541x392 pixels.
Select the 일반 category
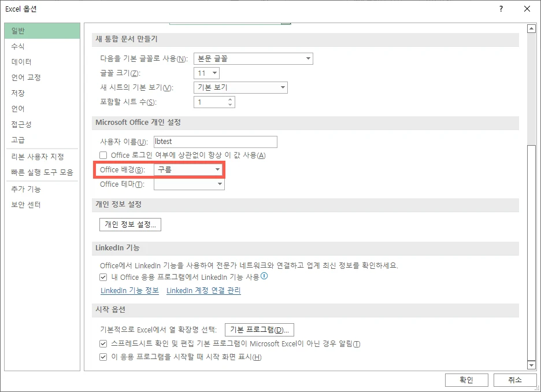(x=42, y=31)
